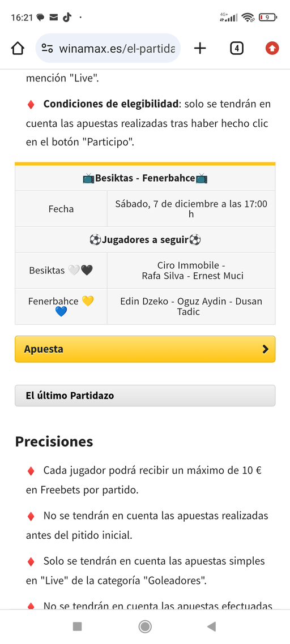This screenshot has height=644, width=290.
Task: Tap the mail notification icon in status bar
Action: 53,17
